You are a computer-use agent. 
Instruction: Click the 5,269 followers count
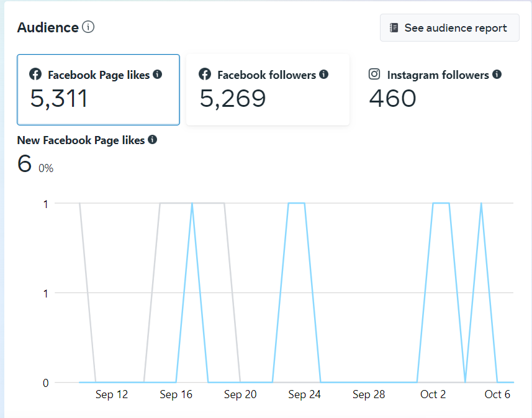(x=233, y=98)
